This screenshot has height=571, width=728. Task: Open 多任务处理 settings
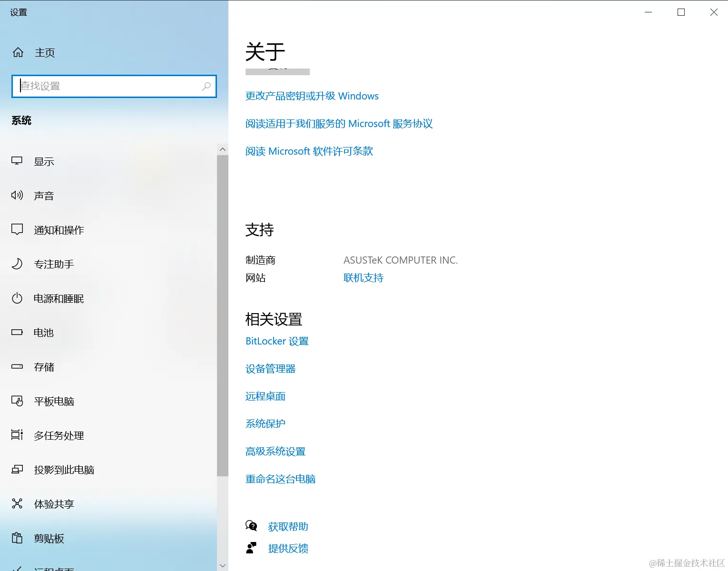[x=59, y=436]
